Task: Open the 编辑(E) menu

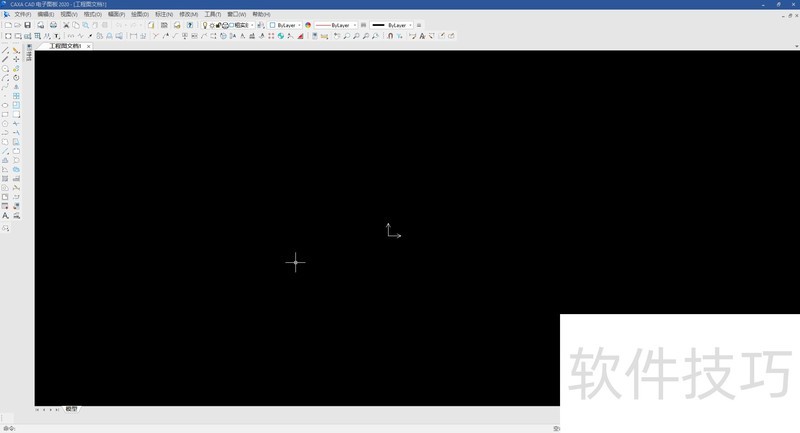Action: [x=45, y=14]
